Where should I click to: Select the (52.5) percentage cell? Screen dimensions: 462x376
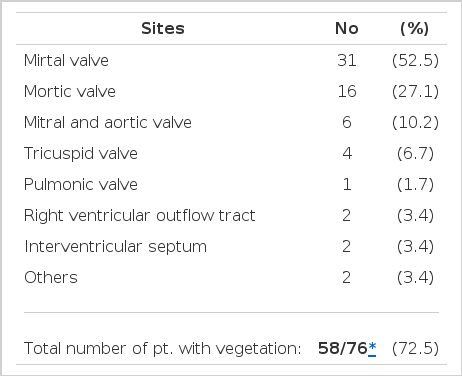415,61
